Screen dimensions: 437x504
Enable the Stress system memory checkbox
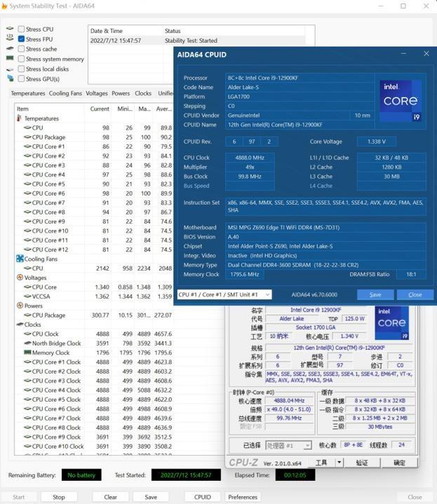coord(21,60)
